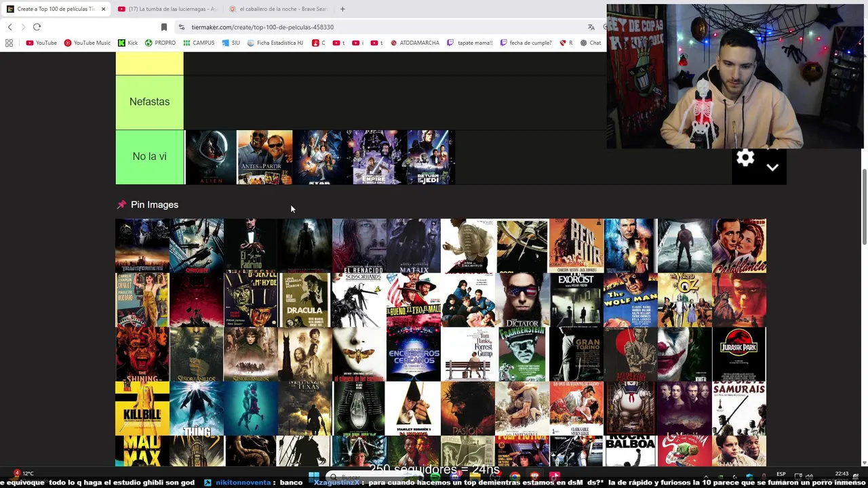Switch to el caballero de la noche tab

(x=278, y=9)
